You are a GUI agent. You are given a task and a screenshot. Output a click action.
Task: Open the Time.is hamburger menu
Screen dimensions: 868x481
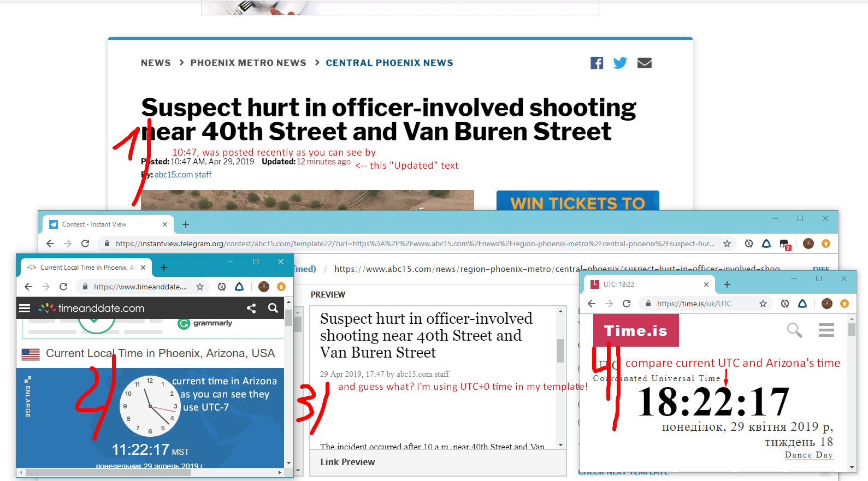click(x=826, y=330)
